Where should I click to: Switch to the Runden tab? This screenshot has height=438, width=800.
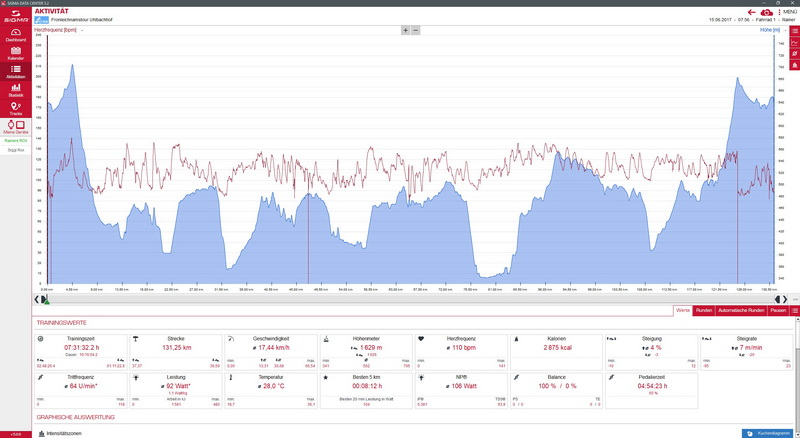pyautogui.click(x=703, y=311)
